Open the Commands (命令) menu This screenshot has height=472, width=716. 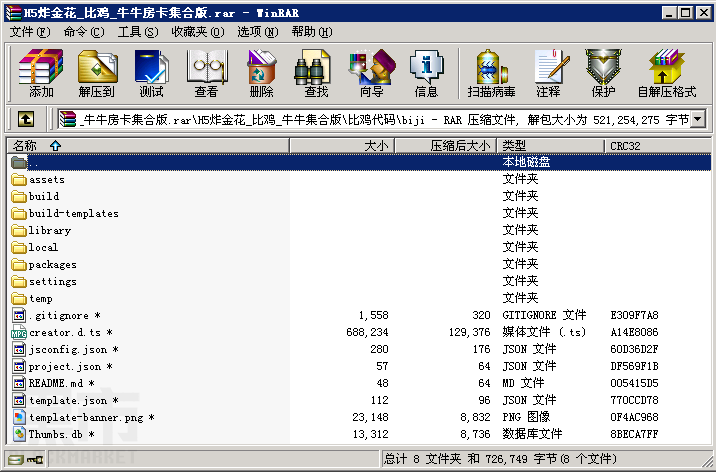(x=84, y=32)
